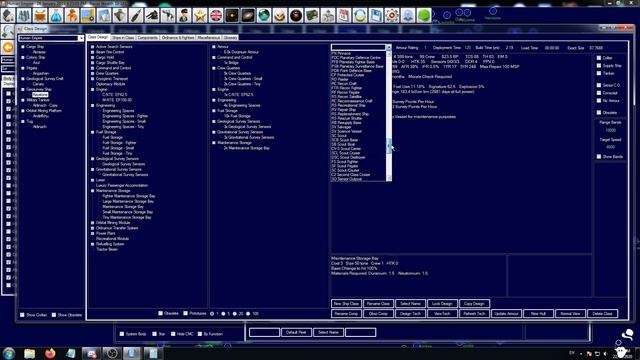Viewport: 640px width, 360px height.
Task: Collapse the Armour group in class components
Action: (x=214, y=47)
